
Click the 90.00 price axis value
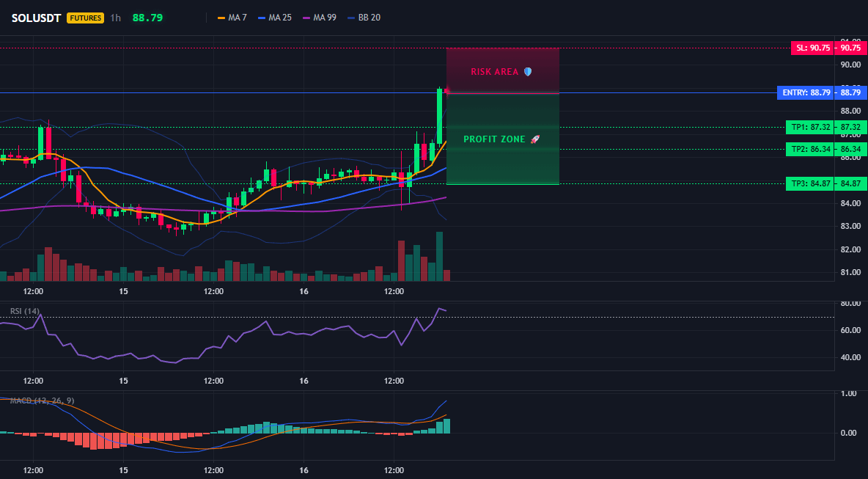pos(851,65)
